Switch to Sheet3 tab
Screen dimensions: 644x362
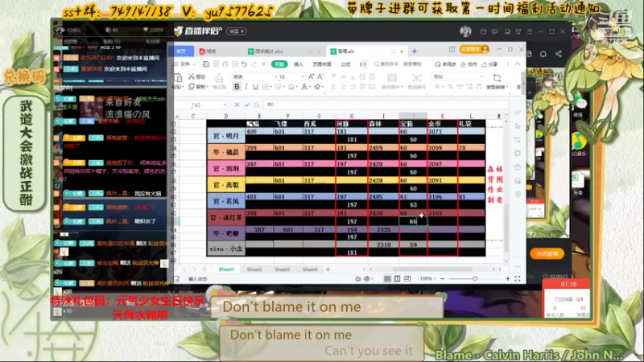[283, 269]
